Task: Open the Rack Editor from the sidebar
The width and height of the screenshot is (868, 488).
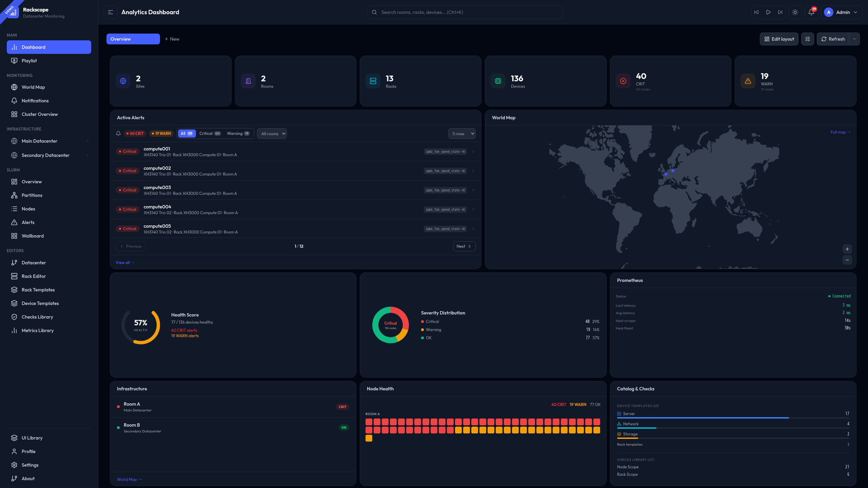Action: point(33,276)
